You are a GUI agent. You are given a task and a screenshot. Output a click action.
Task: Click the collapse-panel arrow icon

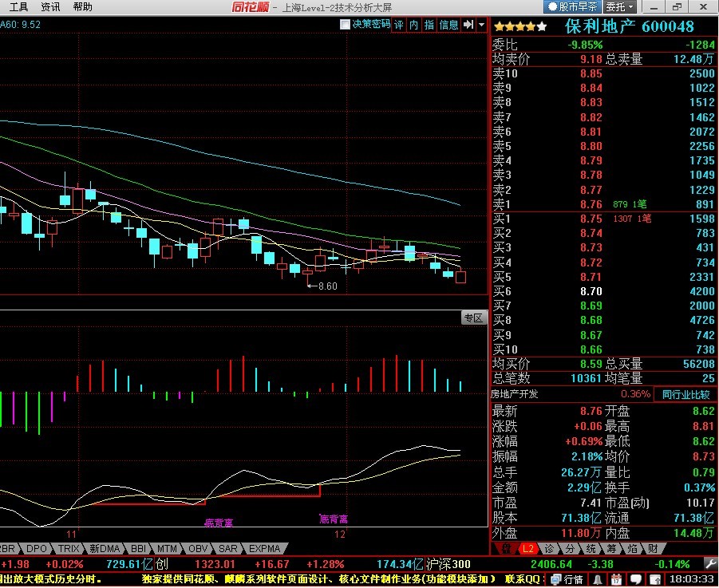pos(468,25)
